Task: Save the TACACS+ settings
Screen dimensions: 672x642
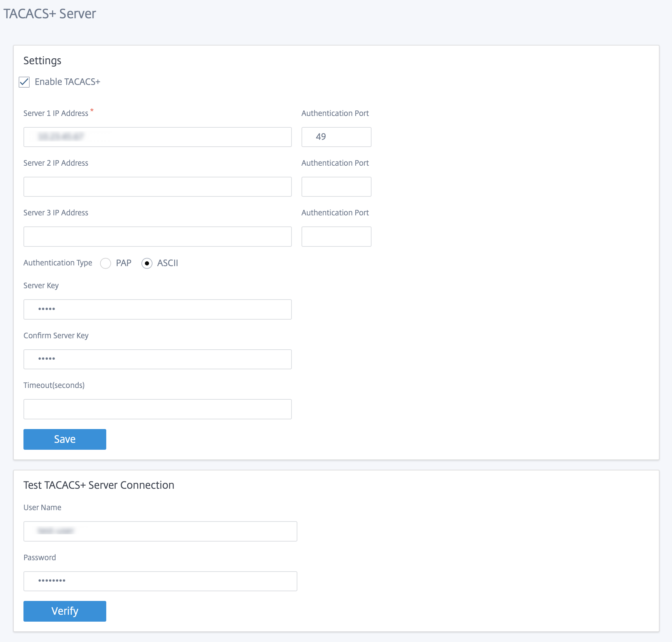Action: point(65,439)
